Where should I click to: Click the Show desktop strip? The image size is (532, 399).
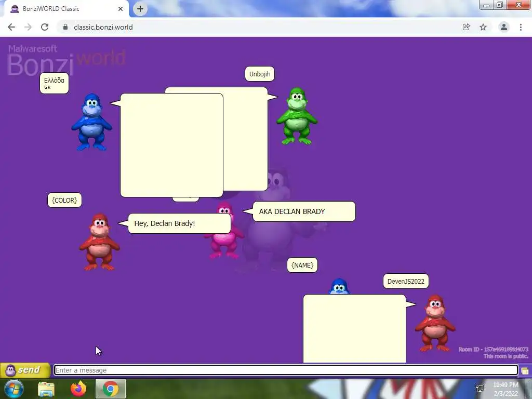pos(528,389)
